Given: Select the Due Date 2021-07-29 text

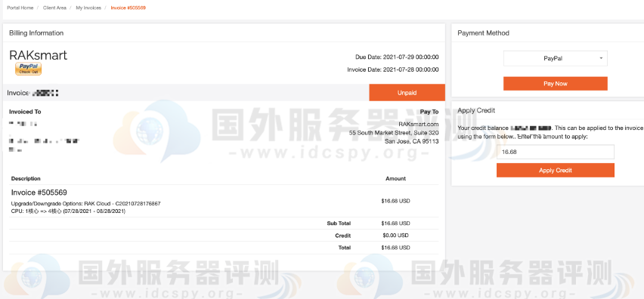Looking at the screenshot, I should pyautogui.click(x=397, y=57).
